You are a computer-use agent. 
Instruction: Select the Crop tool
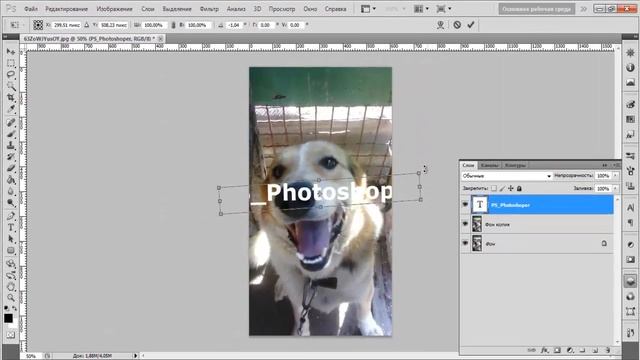pyautogui.click(x=11, y=98)
